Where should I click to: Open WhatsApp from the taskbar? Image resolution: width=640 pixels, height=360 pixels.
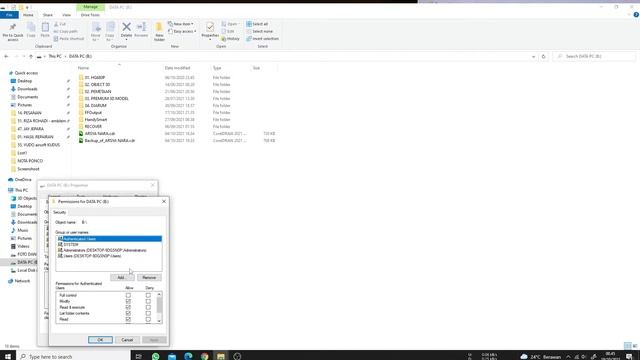(156, 356)
